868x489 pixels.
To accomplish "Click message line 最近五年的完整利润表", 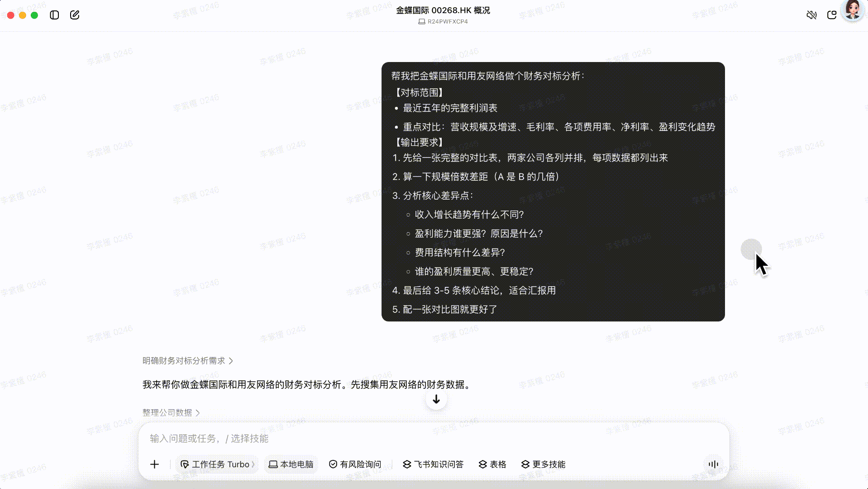I will tap(450, 108).
